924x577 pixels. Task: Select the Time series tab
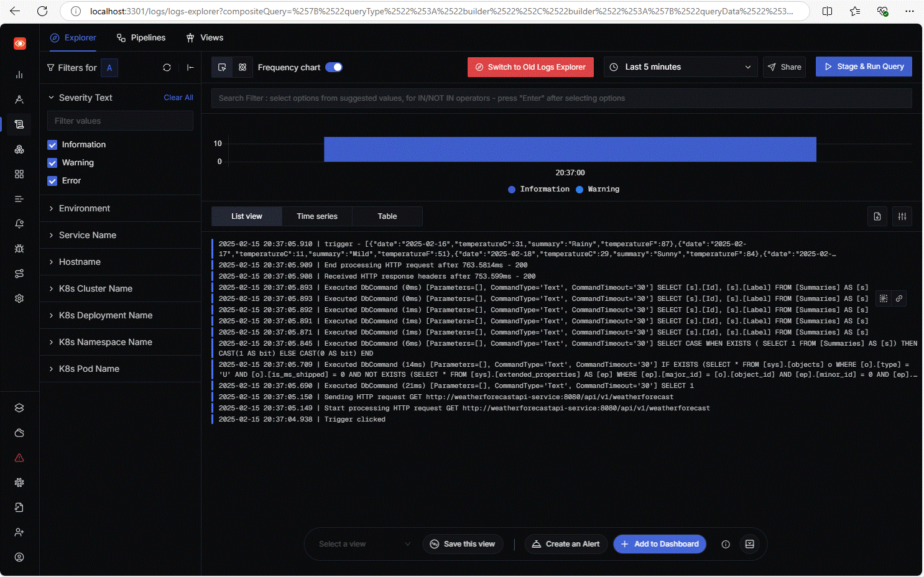point(317,216)
